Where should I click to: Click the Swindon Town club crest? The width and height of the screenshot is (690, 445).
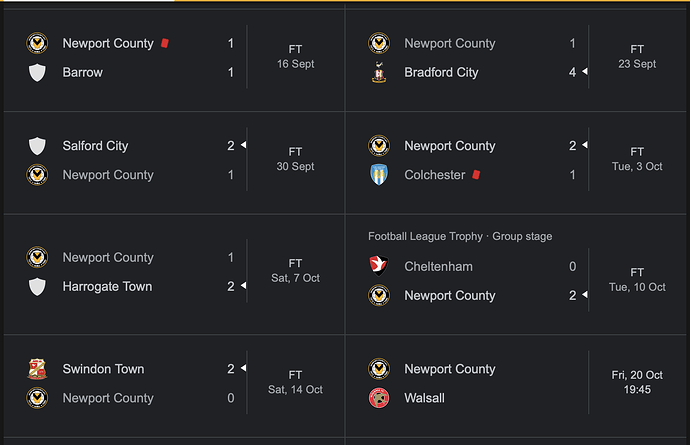coord(37,369)
